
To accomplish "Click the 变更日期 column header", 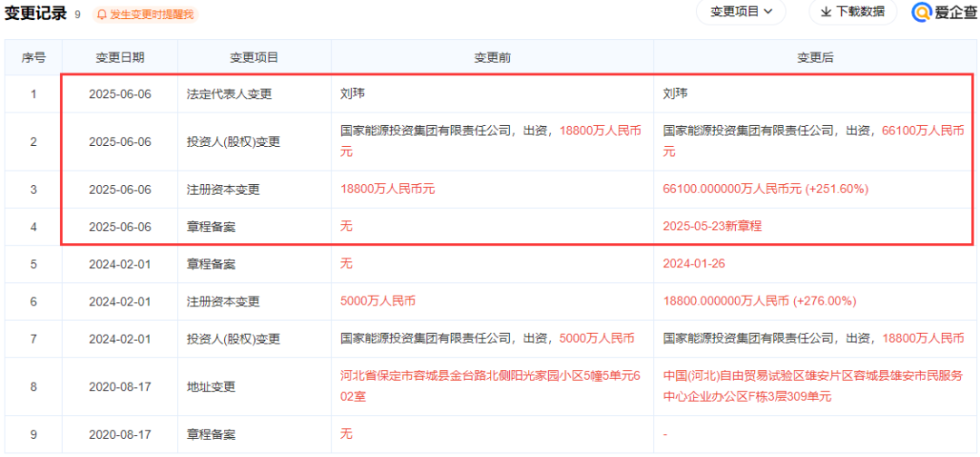I will pyautogui.click(x=120, y=57).
